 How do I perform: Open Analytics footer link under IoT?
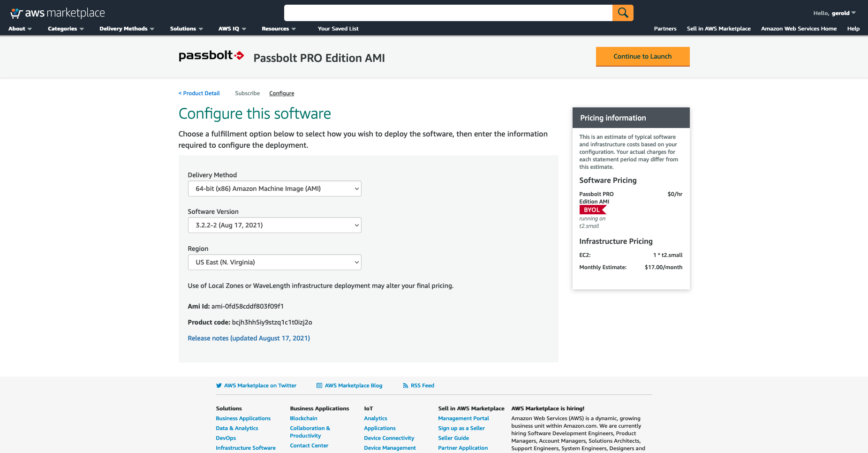click(376, 418)
